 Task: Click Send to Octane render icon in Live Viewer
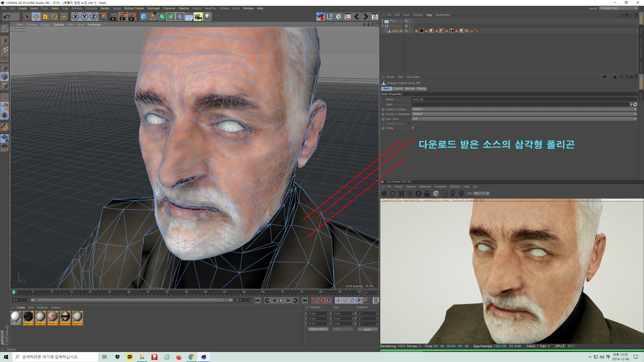pyautogui.click(x=384, y=193)
